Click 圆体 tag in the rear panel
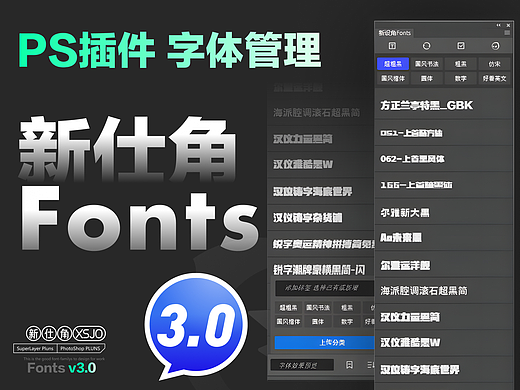Screen dimensions: 520x390 tap(318, 322)
